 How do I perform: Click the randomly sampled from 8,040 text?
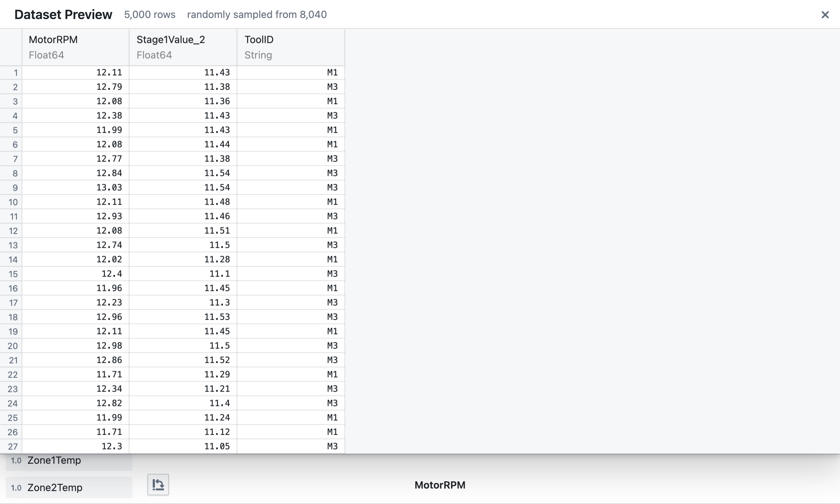coord(257,15)
